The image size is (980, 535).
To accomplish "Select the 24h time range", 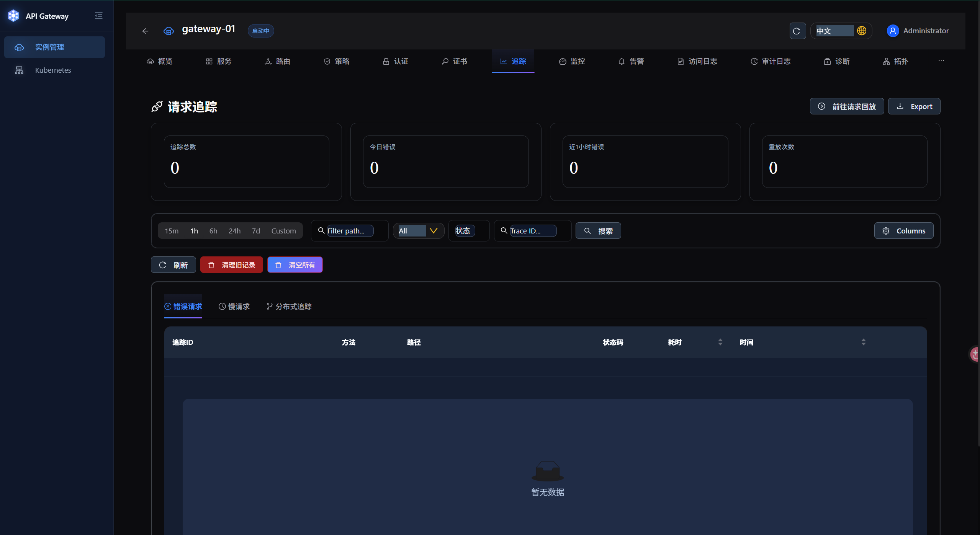I will (x=234, y=231).
